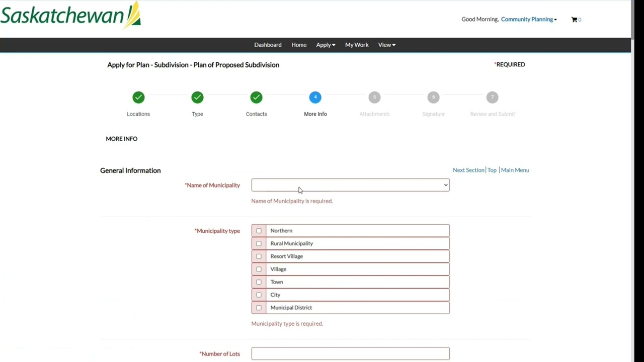Click the Municipal District label text
The height and width of the screenshot is (362, 644).
click(x=291, y=308)
